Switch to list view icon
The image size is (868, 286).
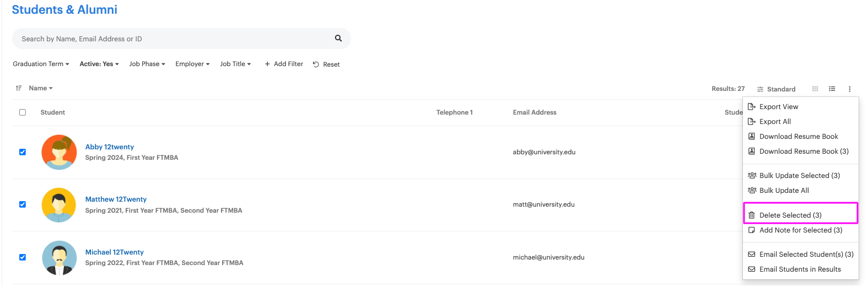tap(832, 89)
